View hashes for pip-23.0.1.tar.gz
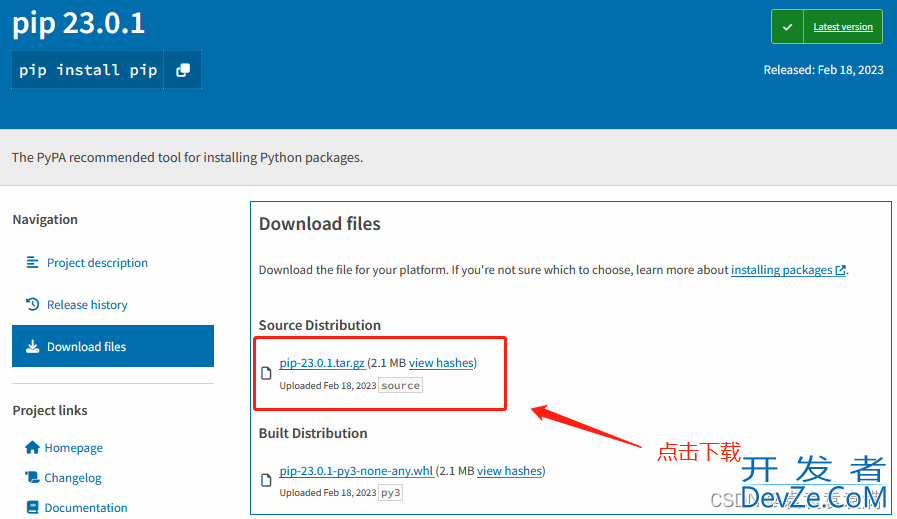897x519 pixels. click(x=441, y=363)
